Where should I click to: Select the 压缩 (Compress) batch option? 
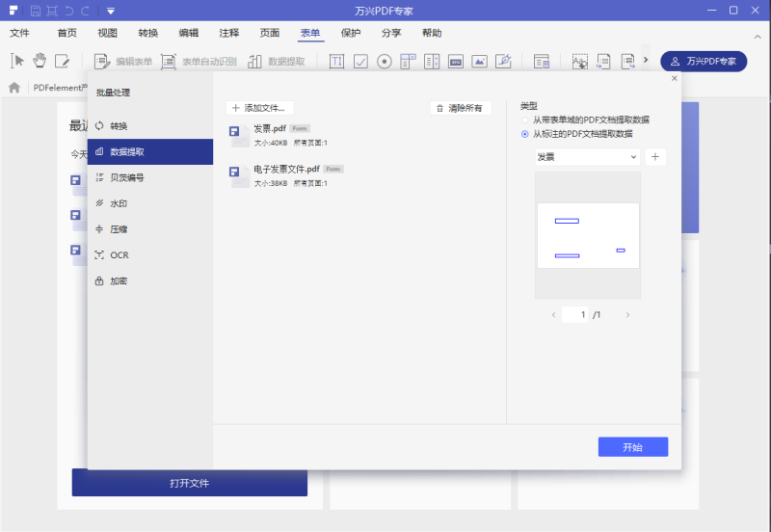click(119, 229)
